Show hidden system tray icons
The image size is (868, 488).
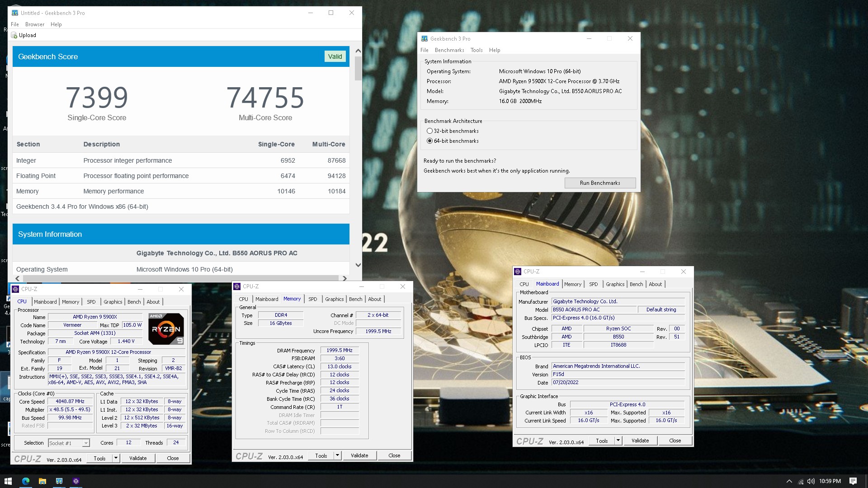click(x=789, y=481)
